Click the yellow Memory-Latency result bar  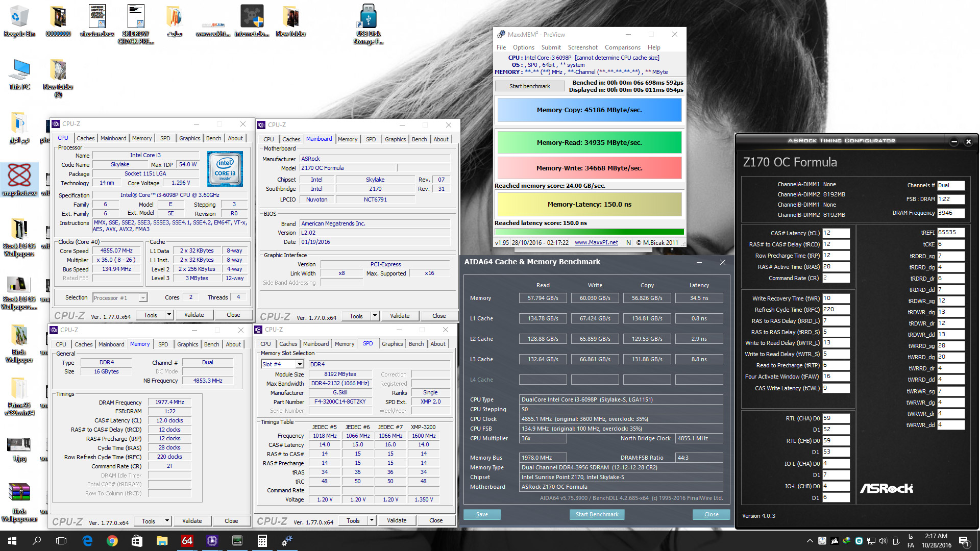[590, 204]
